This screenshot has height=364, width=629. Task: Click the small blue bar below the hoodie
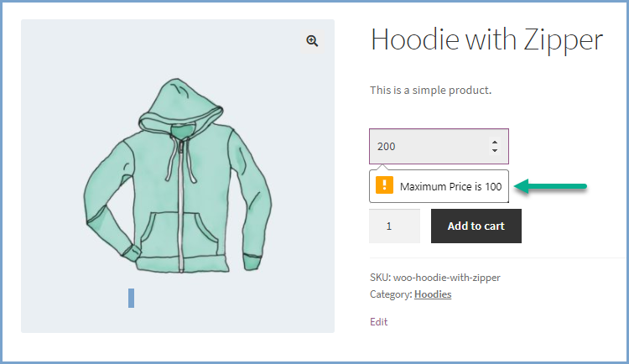pos(131,299)
